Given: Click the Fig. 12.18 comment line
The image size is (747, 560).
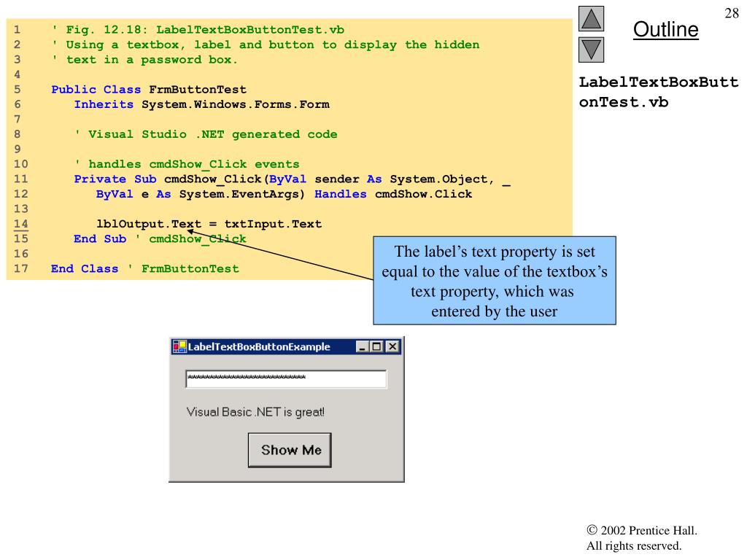Looking at the screenshot, I should coord(198,30).
